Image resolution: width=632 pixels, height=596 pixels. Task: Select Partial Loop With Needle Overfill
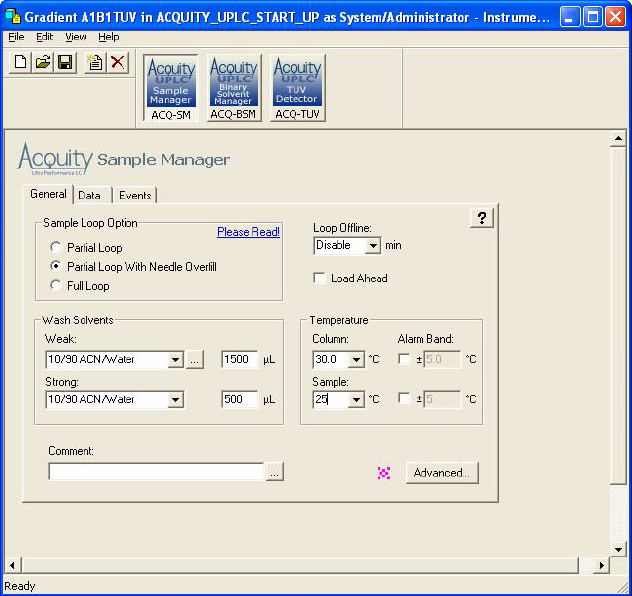pos(56,266)
